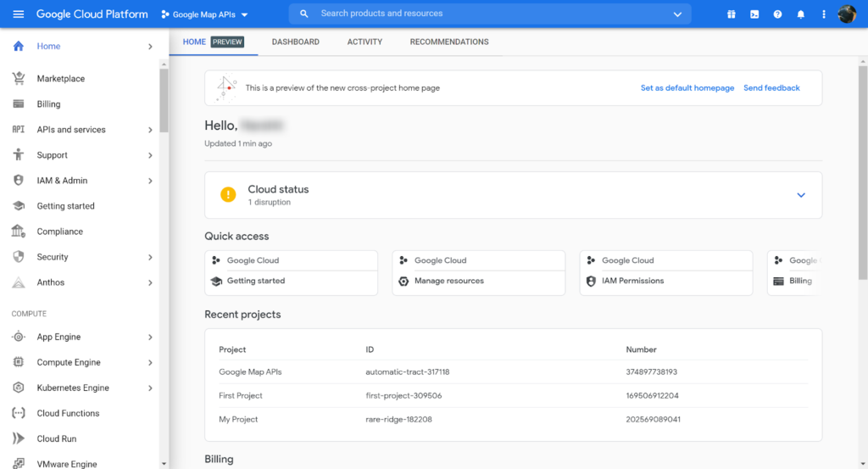
Task: Click the Billing card icon in sidebar
Action: pyautogui.click(x=19, y=104)
